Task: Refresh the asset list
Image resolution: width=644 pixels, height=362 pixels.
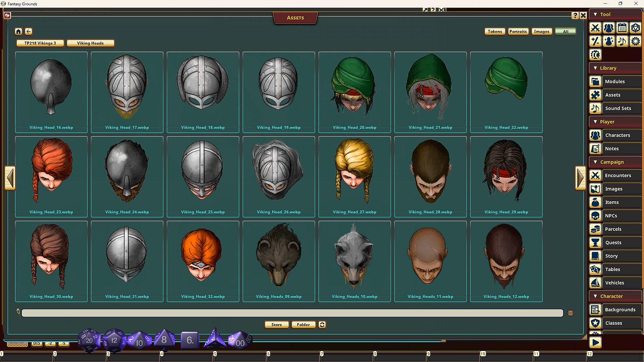Action: [x=322, y=325]
